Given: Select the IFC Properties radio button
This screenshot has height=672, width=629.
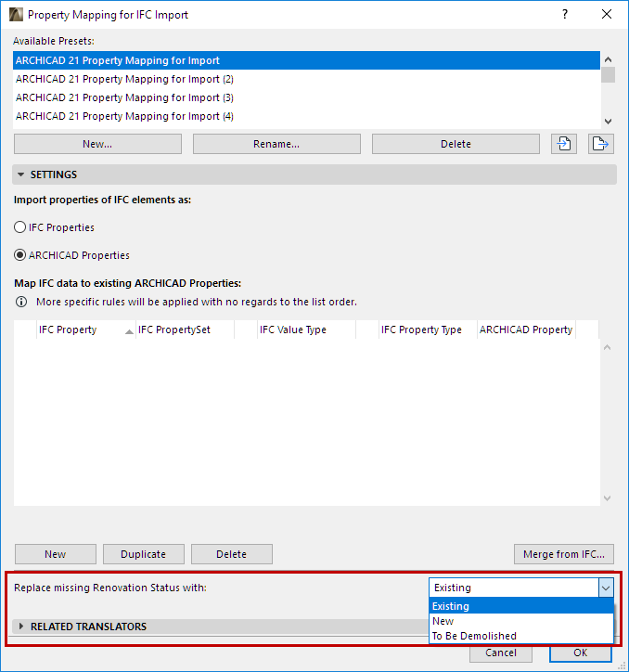Looking at the screenshot, I should click(x=19, y=227).
